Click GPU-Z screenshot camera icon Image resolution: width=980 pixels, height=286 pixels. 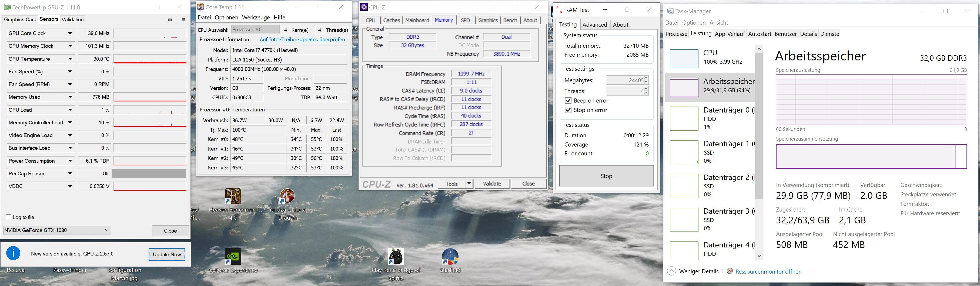click(x=170, y=20)
